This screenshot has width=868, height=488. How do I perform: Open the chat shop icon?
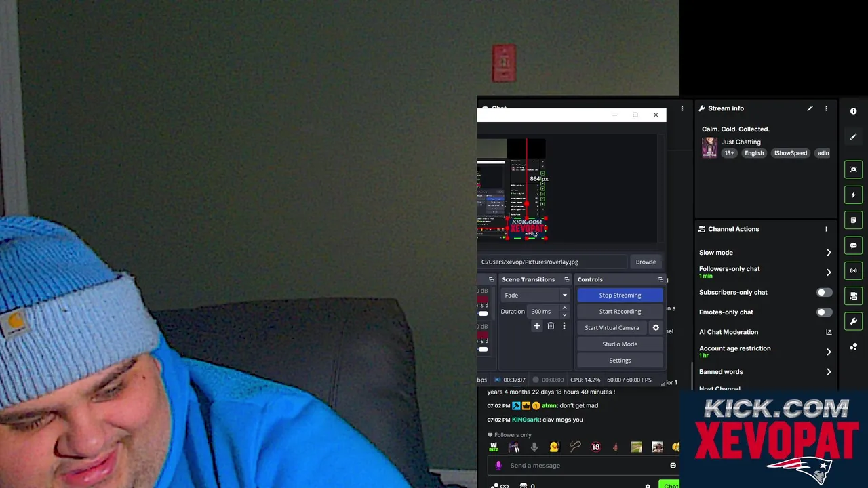pyautogui.click(x=523, y=485)
